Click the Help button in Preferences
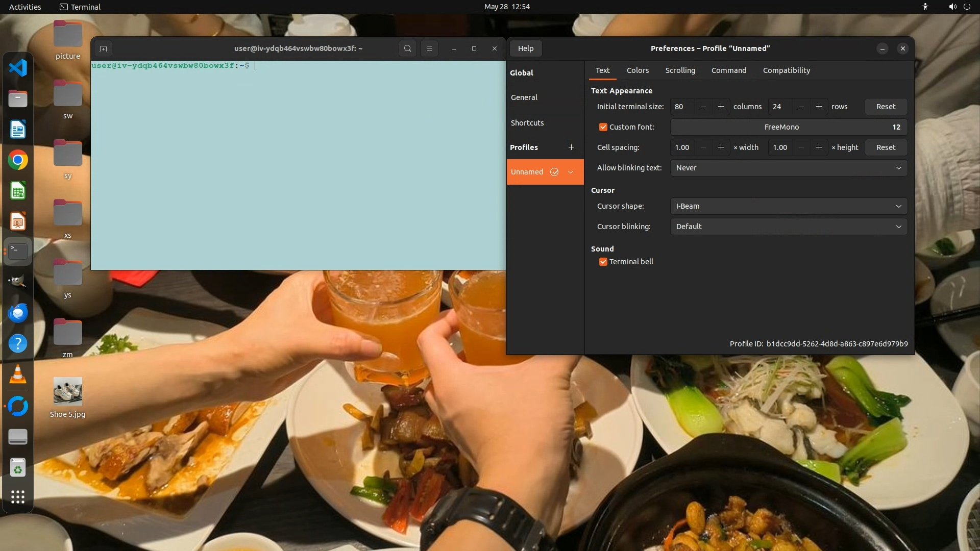This screenshot has height=551, width=980. point(525,48)
